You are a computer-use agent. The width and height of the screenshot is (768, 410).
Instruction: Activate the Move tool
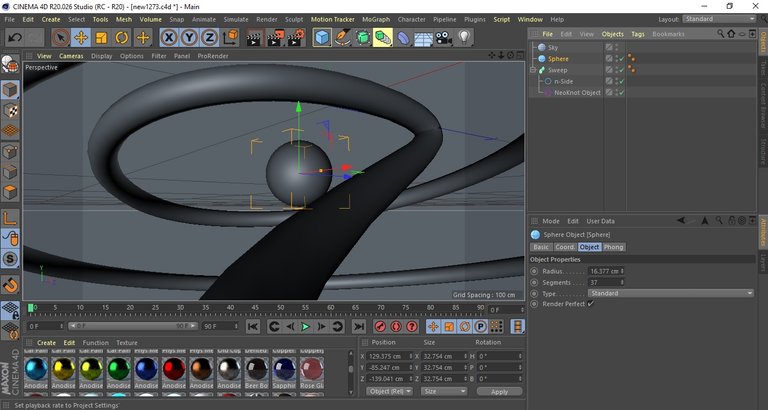tap(81, 38)
